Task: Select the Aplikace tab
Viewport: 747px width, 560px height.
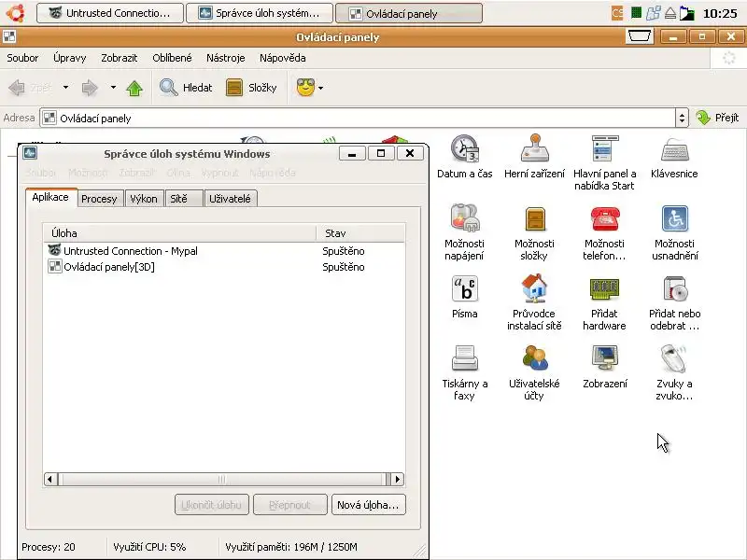Action: click(x=50, y=197)
